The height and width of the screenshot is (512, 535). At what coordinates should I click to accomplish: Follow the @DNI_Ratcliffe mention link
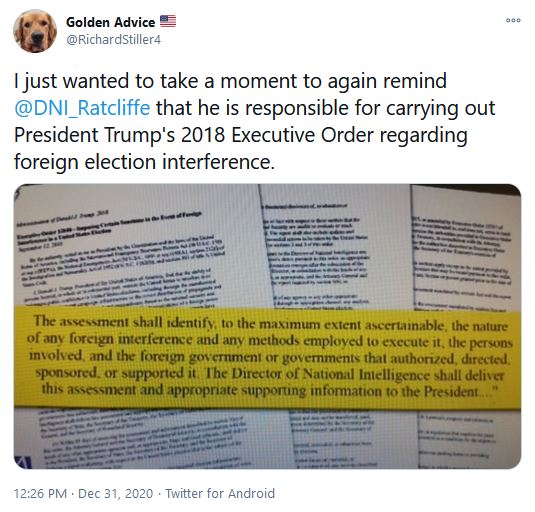(82, 108)
